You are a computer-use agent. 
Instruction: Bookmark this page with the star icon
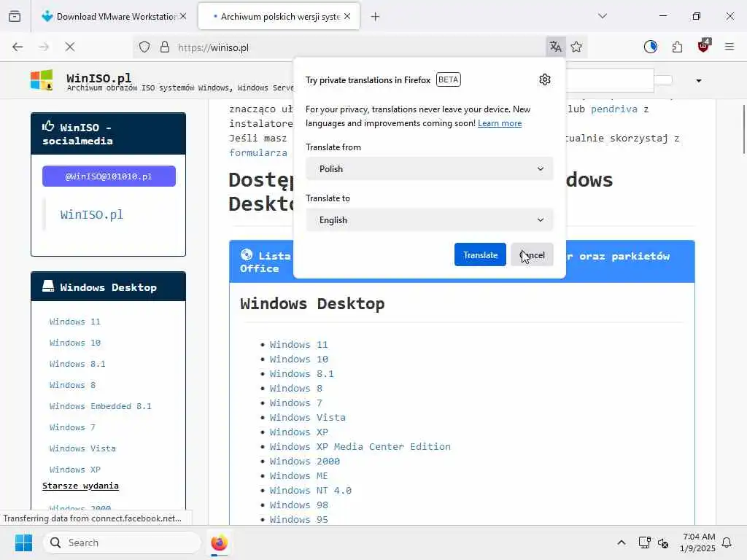click(576, 47)
